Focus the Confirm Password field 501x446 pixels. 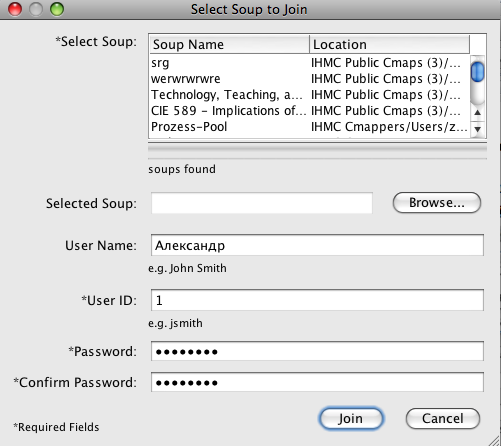pyautogui.click(x=317, y=382)
